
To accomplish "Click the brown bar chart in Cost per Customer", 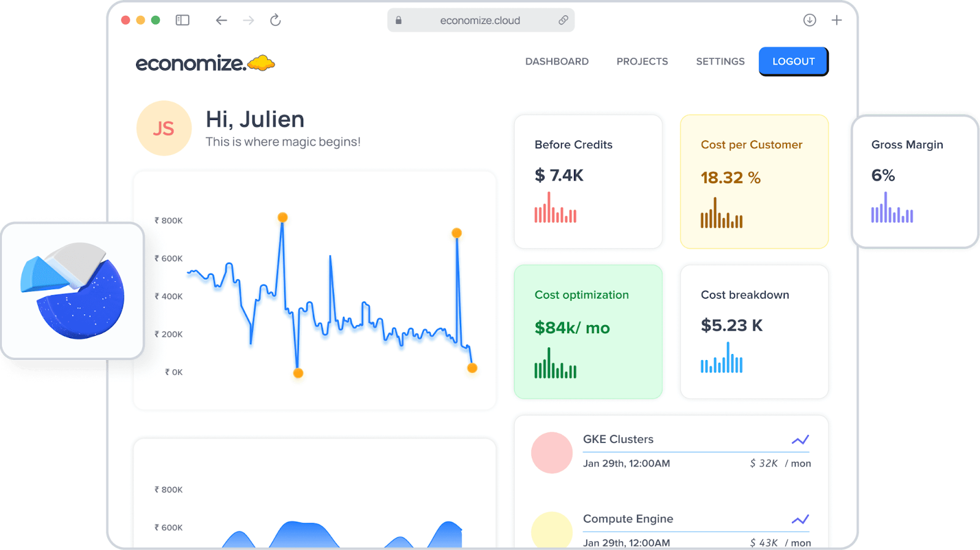I will click(722, 213).
